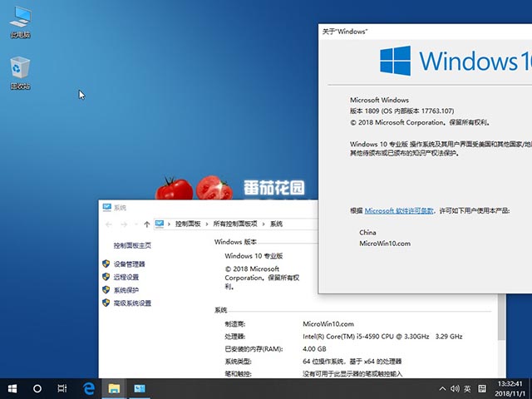Click Windows 10 专业版 edition text
Image resolution: width=532 pixels, height=399 pixels.
254,256
